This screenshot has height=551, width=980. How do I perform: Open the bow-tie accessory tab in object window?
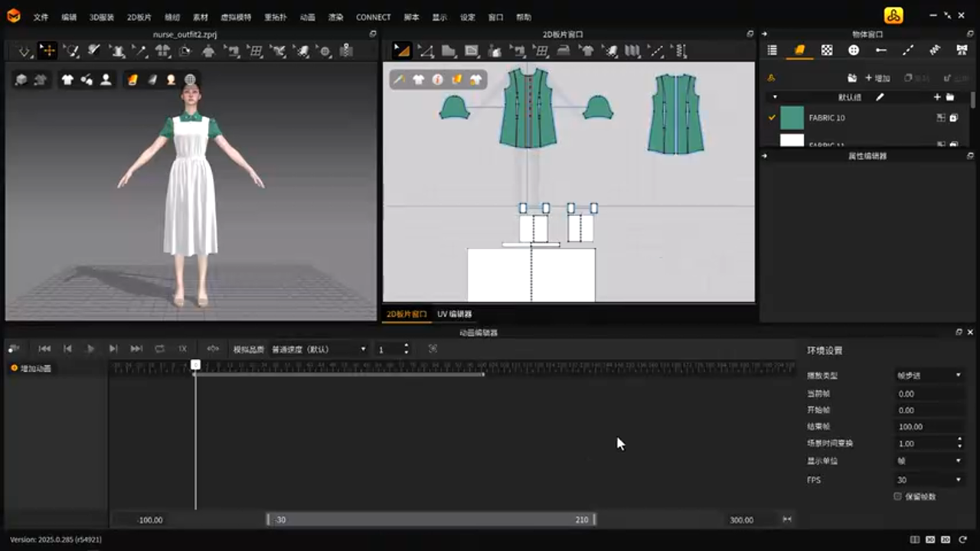962,51
